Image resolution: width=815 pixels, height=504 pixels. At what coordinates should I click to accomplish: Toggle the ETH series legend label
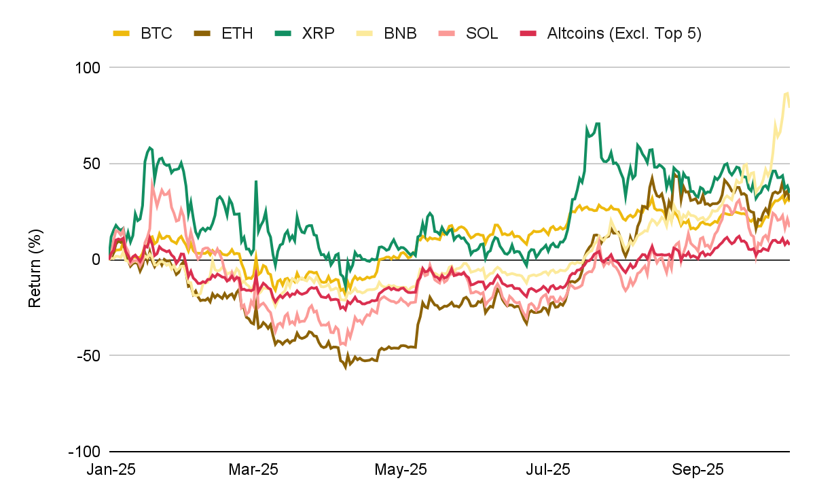tap(237, 33)
